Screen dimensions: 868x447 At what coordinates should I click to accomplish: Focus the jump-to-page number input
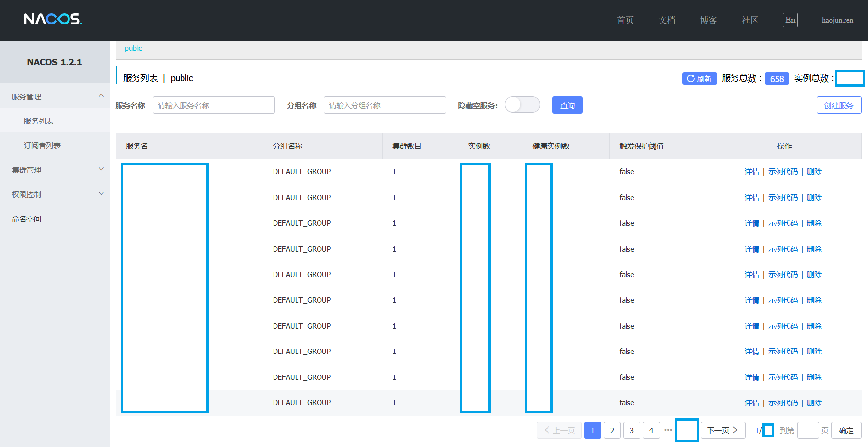tap(808, 430)
